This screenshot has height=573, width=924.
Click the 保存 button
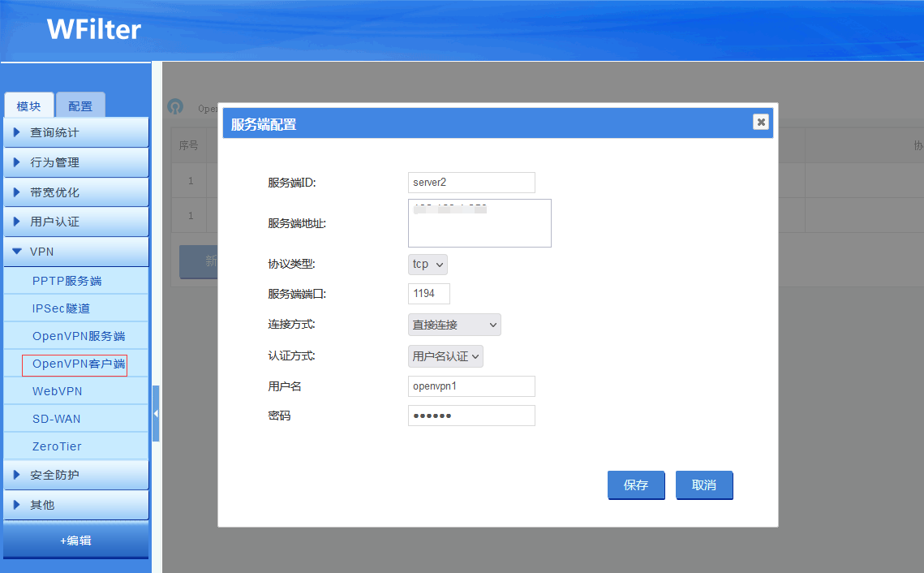pyautogui.click(x=636, y=485)
